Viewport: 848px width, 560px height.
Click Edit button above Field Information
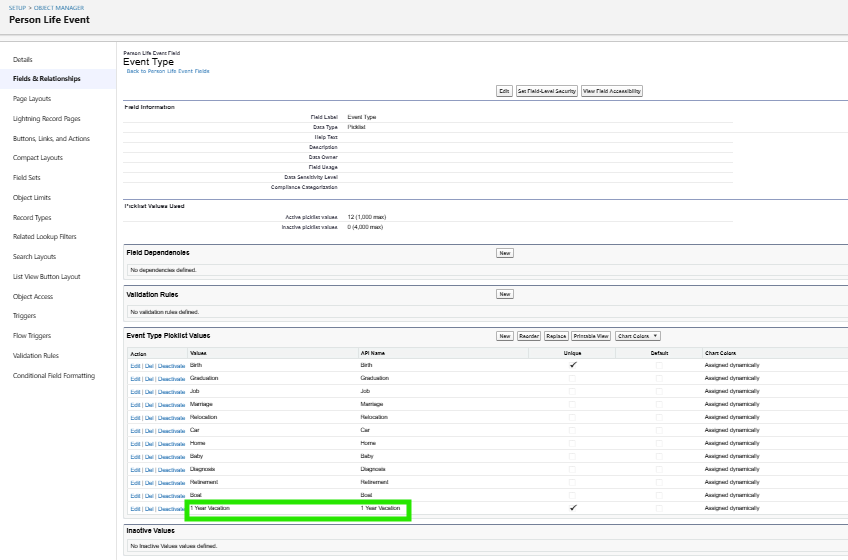pos(505,91)
